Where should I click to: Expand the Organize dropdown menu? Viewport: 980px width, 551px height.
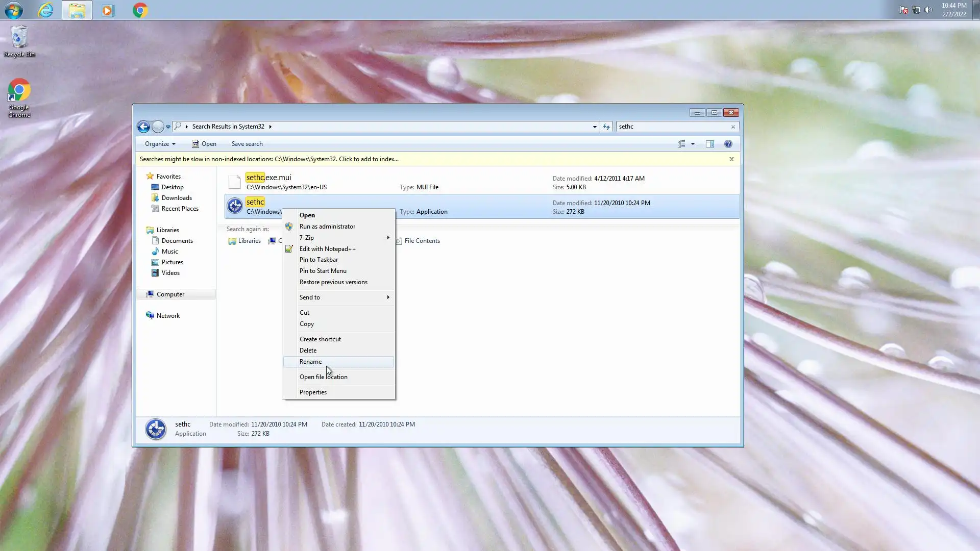point(160,144)
